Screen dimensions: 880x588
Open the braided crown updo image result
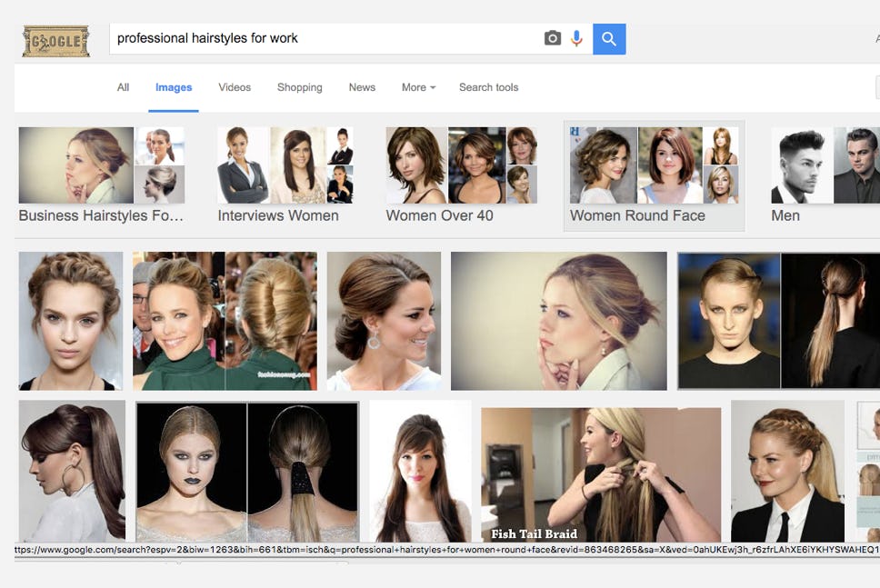tap(71, 321)
